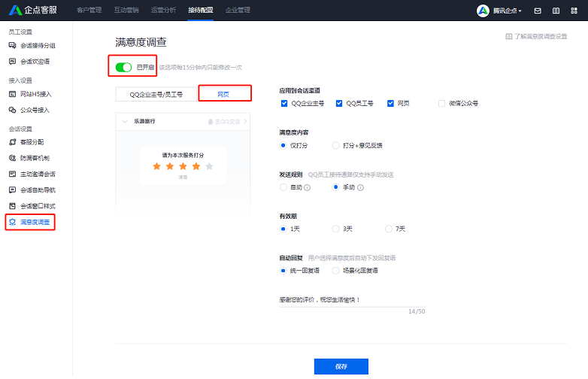
Task: Click the first rating star in preview
Action: pyautogui.click(x=156, y=166)
